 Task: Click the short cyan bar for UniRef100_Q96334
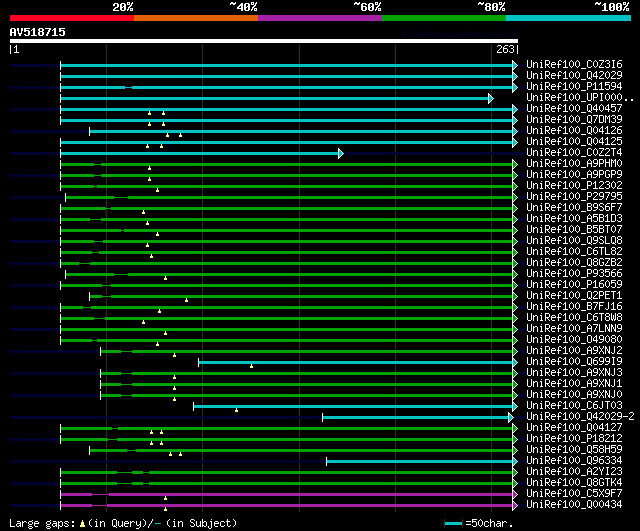[420, 461]
